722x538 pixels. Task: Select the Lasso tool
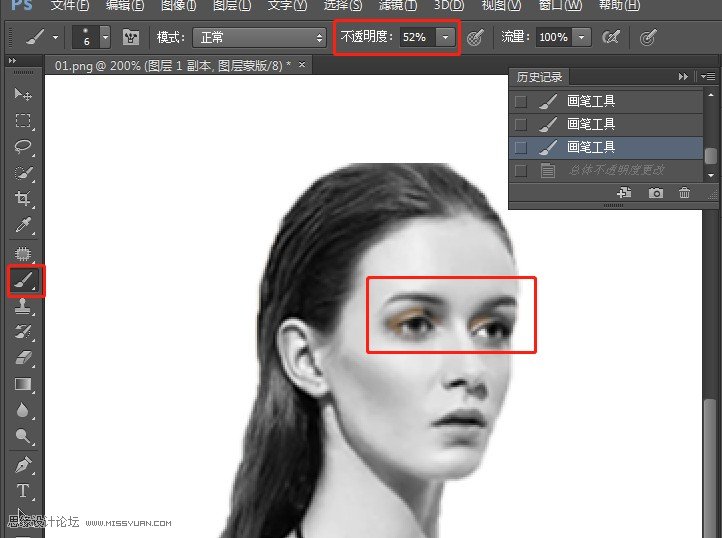point(23,146)
